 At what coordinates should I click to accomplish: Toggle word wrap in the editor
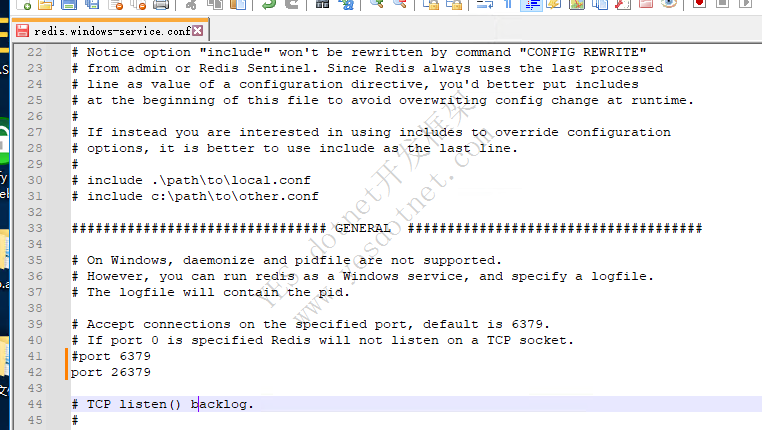[485, 4]
